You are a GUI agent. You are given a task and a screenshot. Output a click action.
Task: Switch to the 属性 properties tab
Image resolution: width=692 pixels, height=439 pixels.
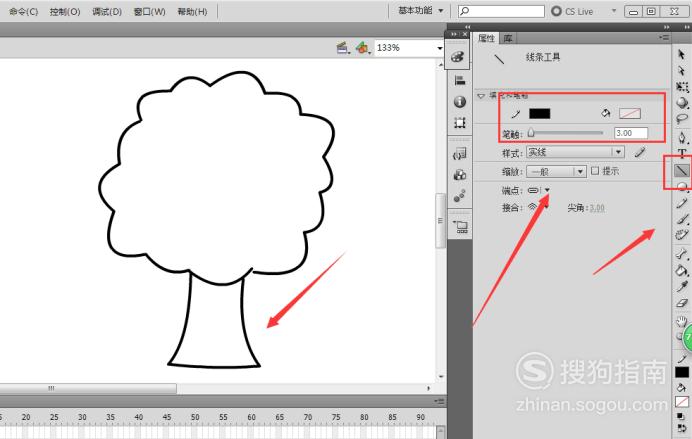[486, 38]
